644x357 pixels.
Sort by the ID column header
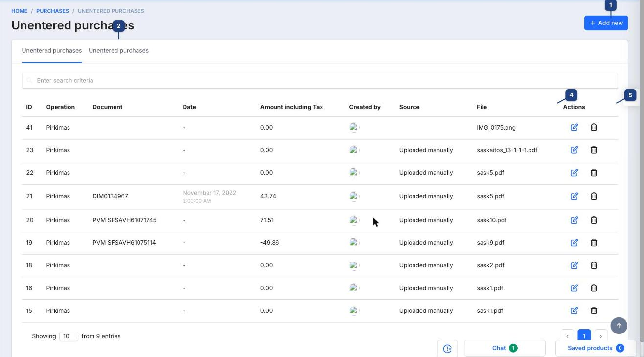point(29,107)
